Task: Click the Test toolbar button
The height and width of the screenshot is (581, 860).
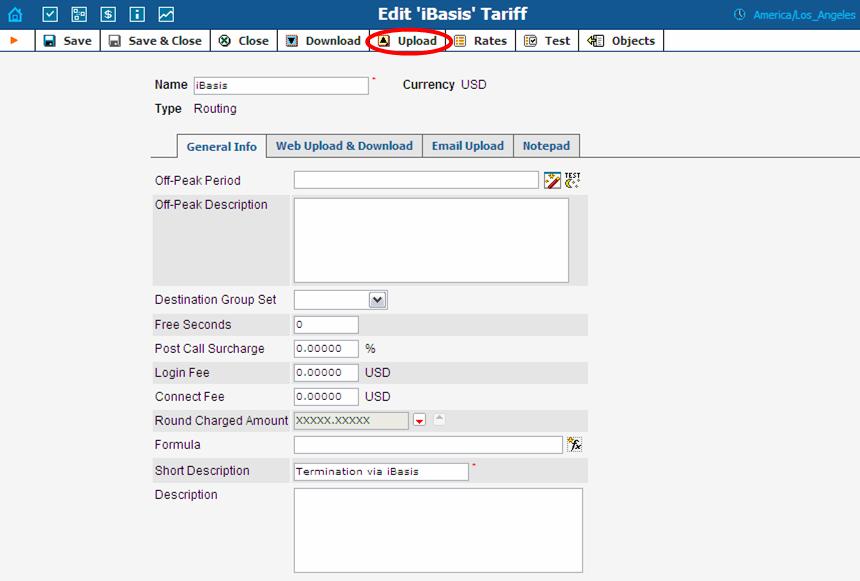Action: click(x=547, y=41)
